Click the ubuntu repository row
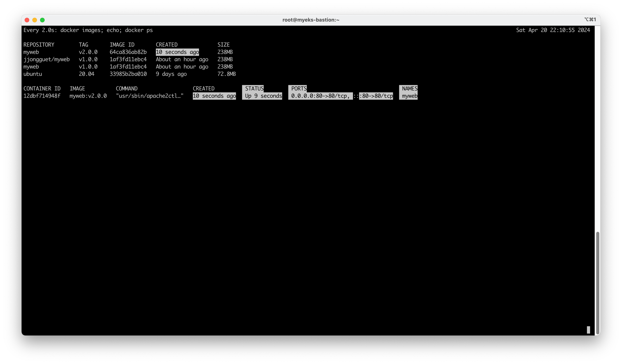 [x=33, y=74]
